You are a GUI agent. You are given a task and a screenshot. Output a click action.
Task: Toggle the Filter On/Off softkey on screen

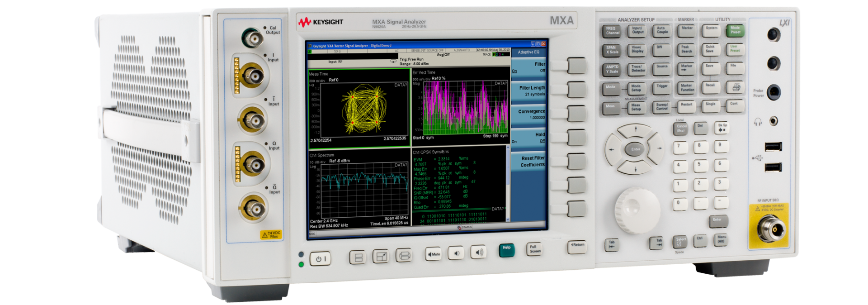coord(528,68)
